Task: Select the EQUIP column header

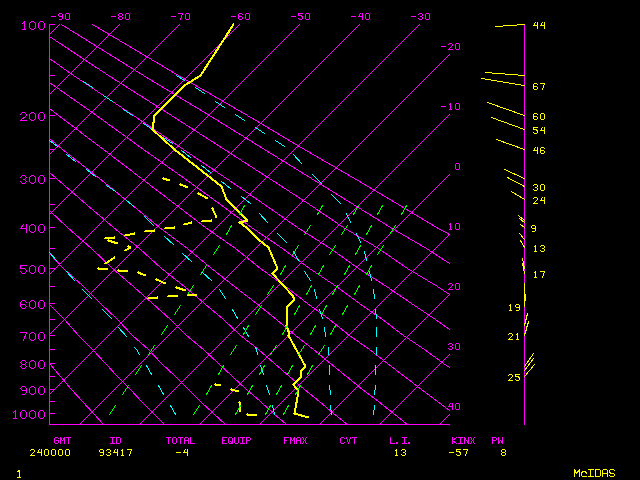Action: pos(236,440)
